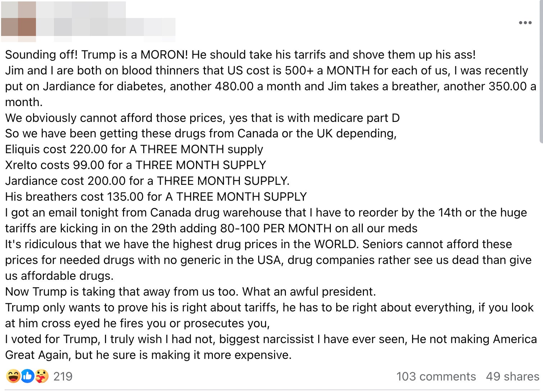Click the Haha laughing reaction emoji
The image size is (543, 392).
tap(13, 376)
